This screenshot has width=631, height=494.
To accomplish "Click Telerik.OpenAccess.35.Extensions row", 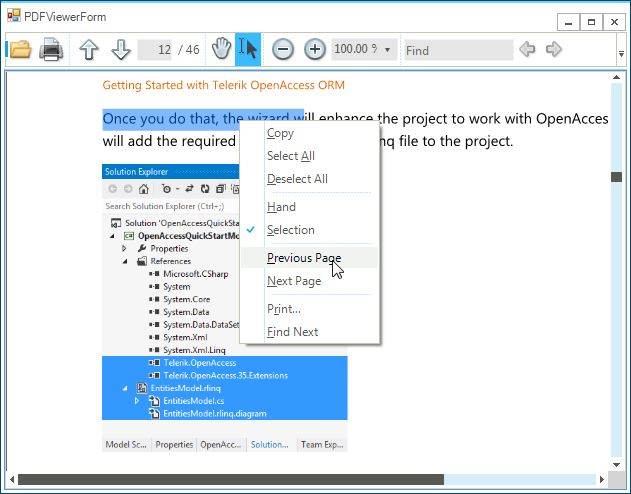I will point(225,376).
